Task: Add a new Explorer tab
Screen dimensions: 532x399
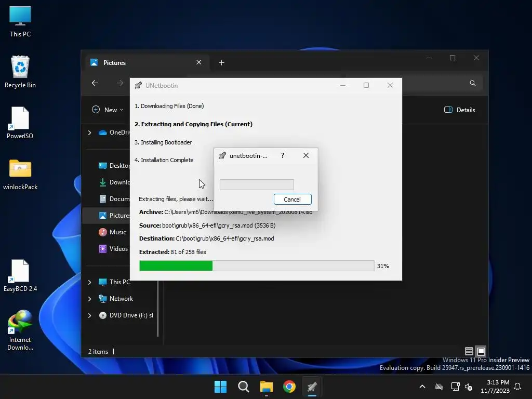Action: 221,63
